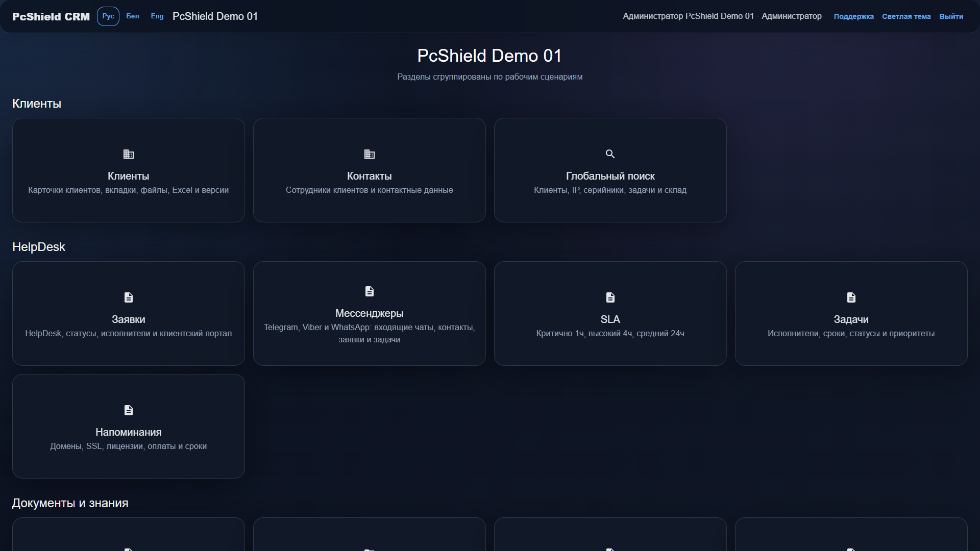Switch language to Бел
This screenshot has width=980, height=551.
133,16
